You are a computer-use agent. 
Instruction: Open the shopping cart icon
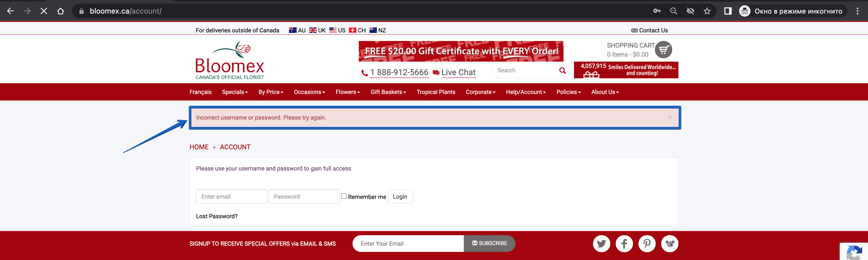coord(664,50)
